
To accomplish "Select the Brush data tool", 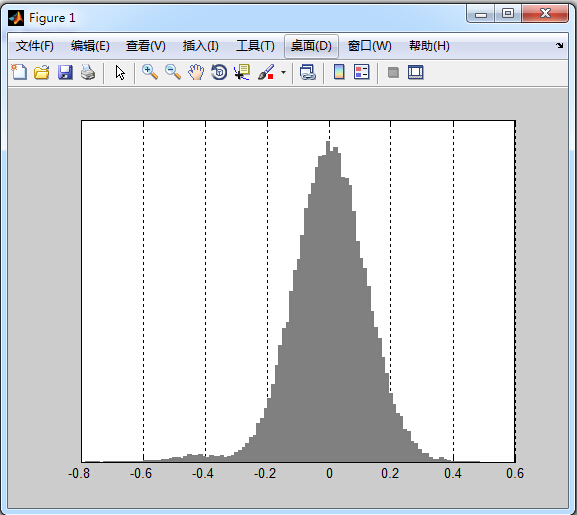I will pyautogui.click(x=266, y=72).
